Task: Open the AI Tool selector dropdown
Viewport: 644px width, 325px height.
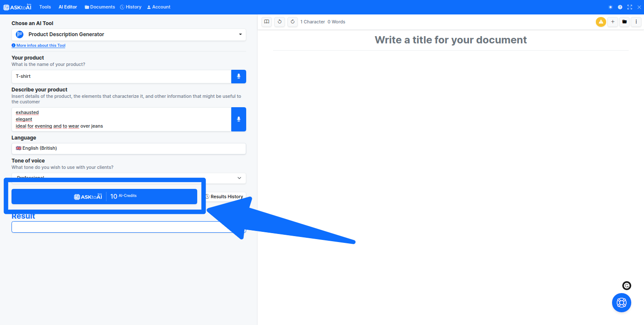Action: click(x=129, y=34)
